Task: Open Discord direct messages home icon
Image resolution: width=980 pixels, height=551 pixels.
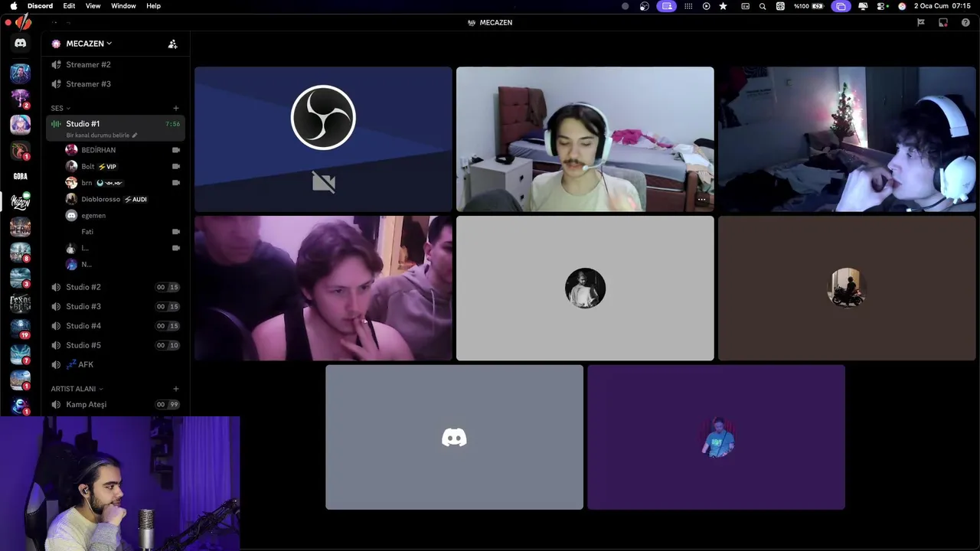Action: tap(20, 44)
